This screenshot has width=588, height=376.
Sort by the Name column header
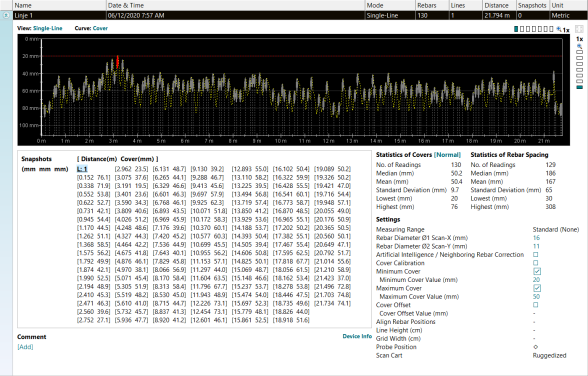coord(60,5)
